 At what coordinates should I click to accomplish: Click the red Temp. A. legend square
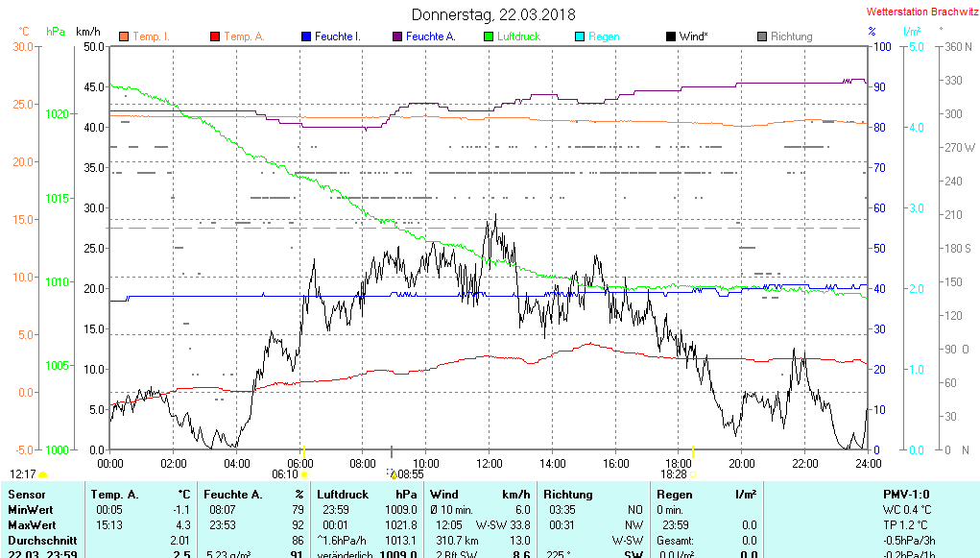pyautogui.click(x=214, y=36)
